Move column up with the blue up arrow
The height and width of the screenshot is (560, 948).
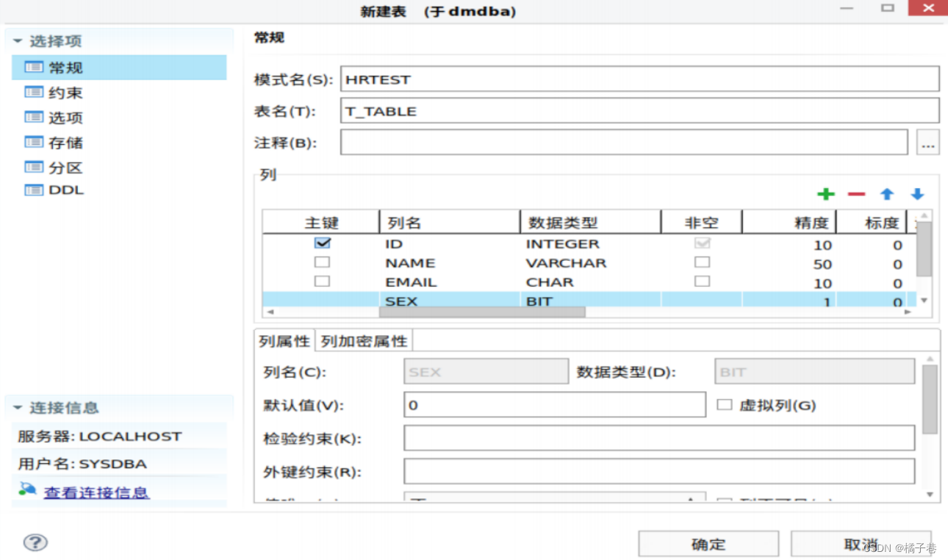pyautogui.click(x=887, y=194)
